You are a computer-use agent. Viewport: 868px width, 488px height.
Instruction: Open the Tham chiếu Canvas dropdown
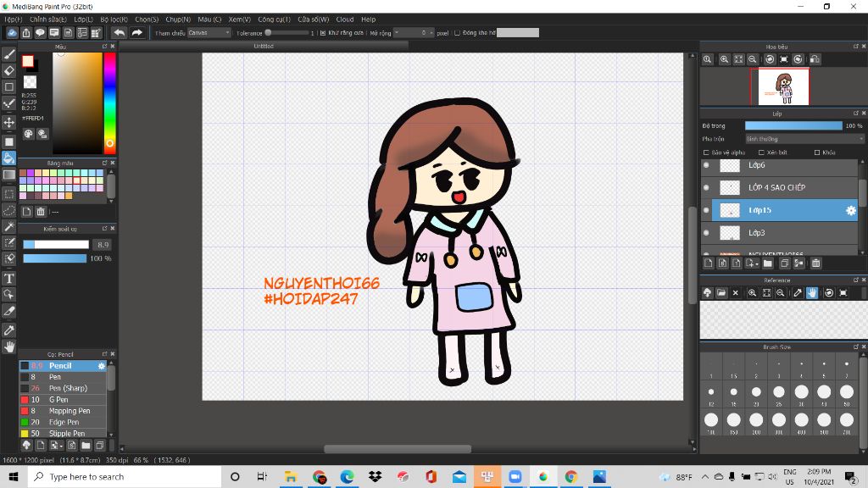pyautogui.click(x=209, y=33)
